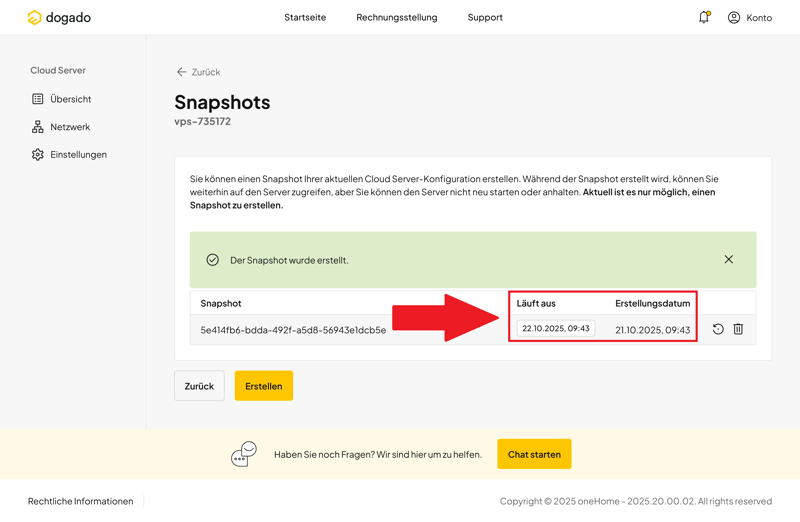Restore the snapshot via the revert icon
The width and height of the screenshot is (800, 522).
tap(718, 329)
